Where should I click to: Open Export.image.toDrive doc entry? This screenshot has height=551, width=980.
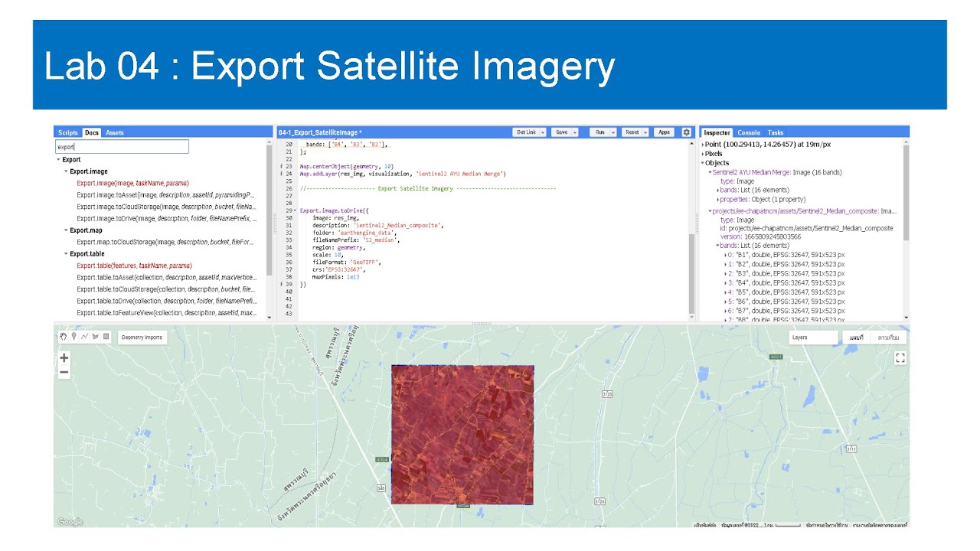166,219
